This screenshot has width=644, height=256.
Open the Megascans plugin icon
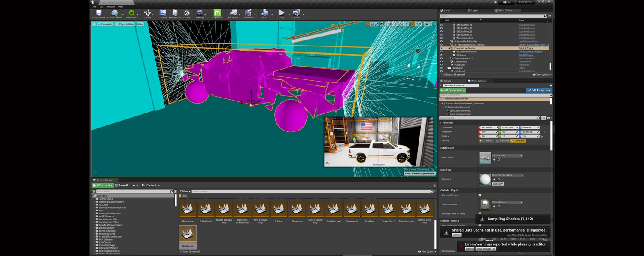(217, 14)
